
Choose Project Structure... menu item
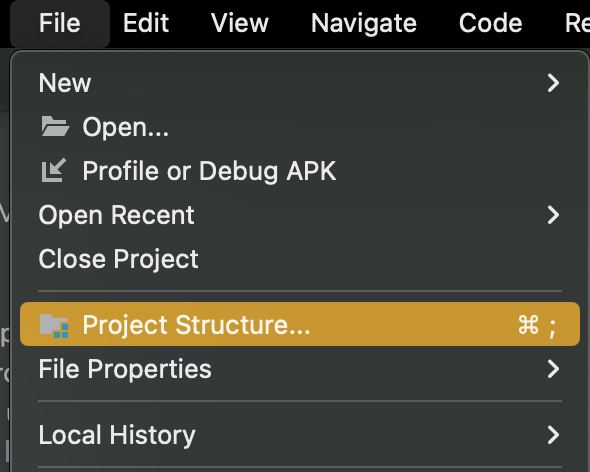tap(300, 324)
